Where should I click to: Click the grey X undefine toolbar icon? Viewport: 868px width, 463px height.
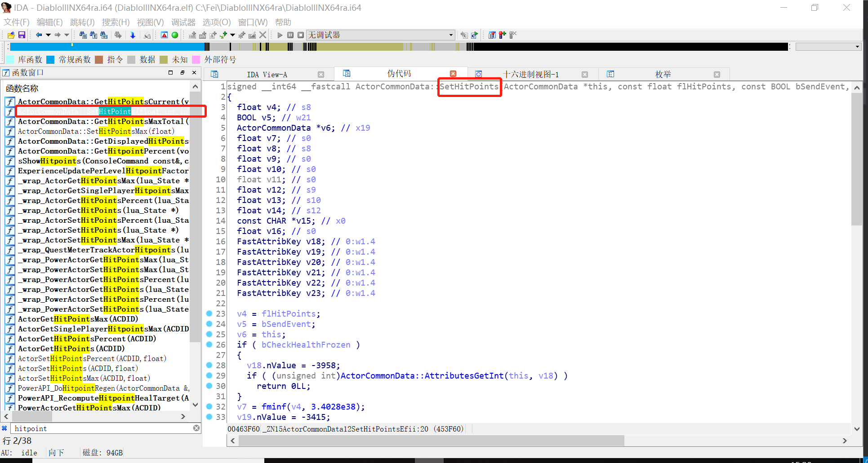click(263, 35)
